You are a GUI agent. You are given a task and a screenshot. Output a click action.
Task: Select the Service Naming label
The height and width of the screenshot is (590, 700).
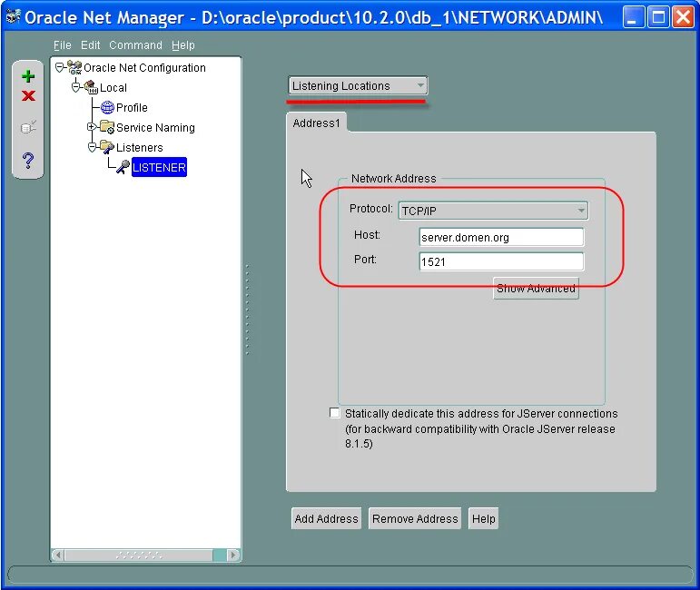[155, 128]
